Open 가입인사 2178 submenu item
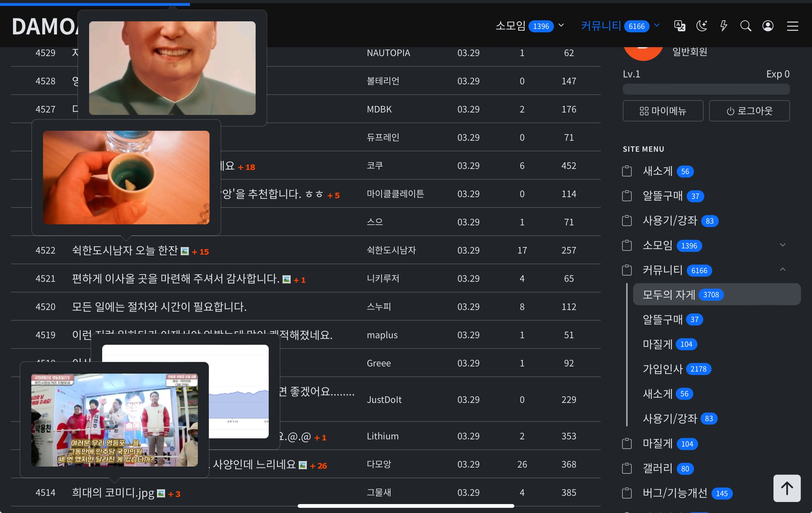 677,368
